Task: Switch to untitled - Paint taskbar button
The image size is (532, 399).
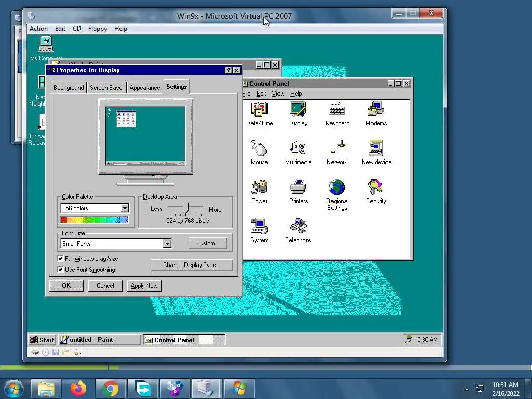Action: (99, 340)
